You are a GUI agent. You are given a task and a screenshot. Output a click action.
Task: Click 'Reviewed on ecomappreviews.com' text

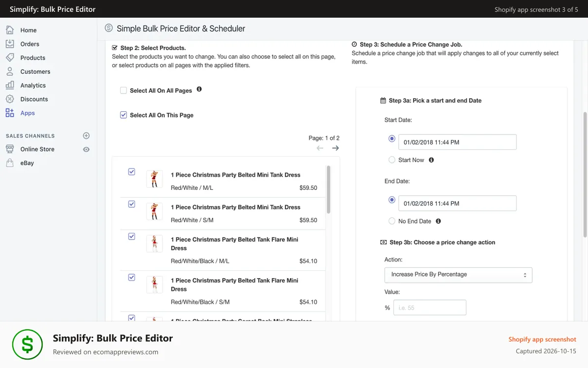(x=105, y=352)
